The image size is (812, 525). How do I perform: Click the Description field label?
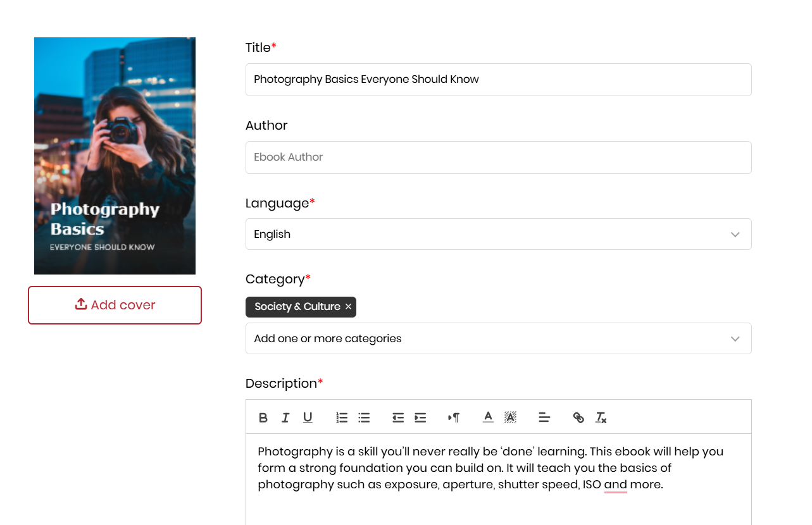tap(284, 383)
